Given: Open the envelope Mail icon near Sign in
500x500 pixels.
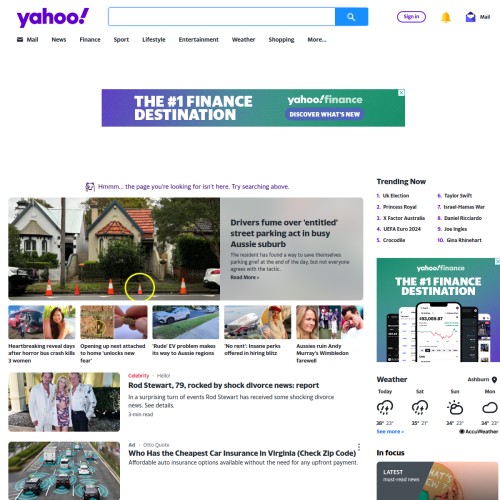Looking at the screenshot, I should (470, 17).
